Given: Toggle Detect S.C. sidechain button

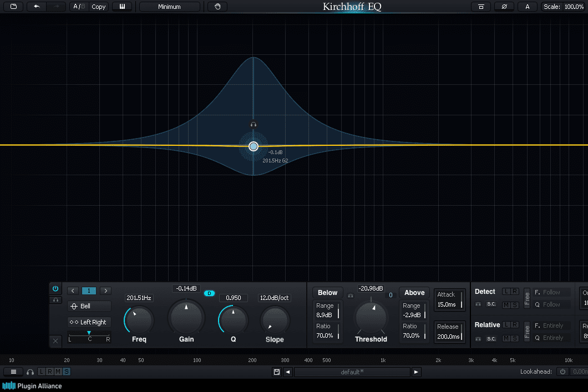Looking at the screenshot, I should click(x=491, y=304).
